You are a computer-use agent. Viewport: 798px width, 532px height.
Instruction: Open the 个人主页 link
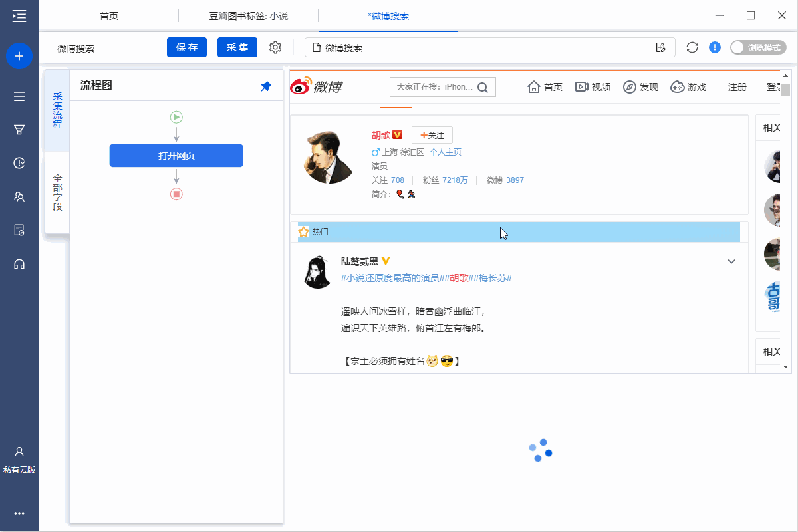coord(445,152)
